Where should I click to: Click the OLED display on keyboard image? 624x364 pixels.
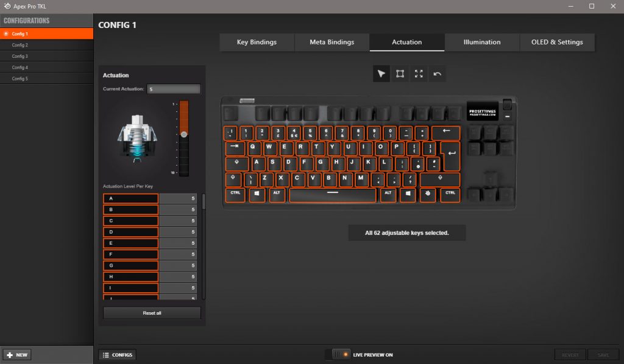(x=483, y=112)
